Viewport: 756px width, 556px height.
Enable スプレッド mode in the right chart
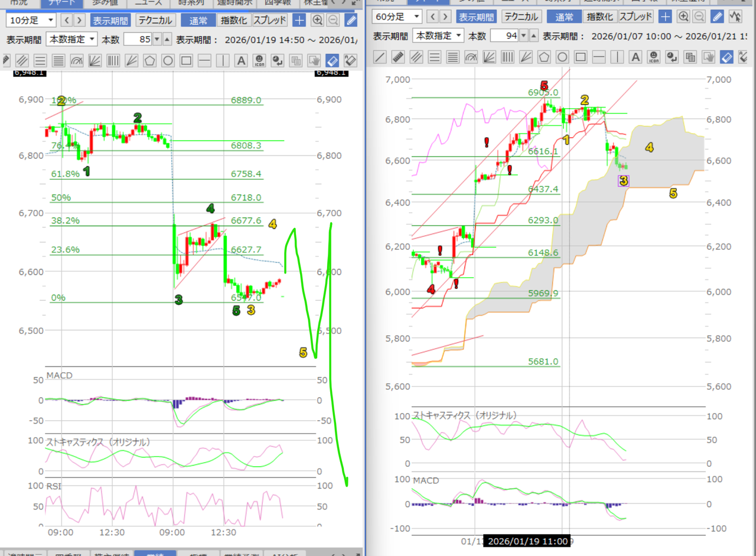pos(636,17)
